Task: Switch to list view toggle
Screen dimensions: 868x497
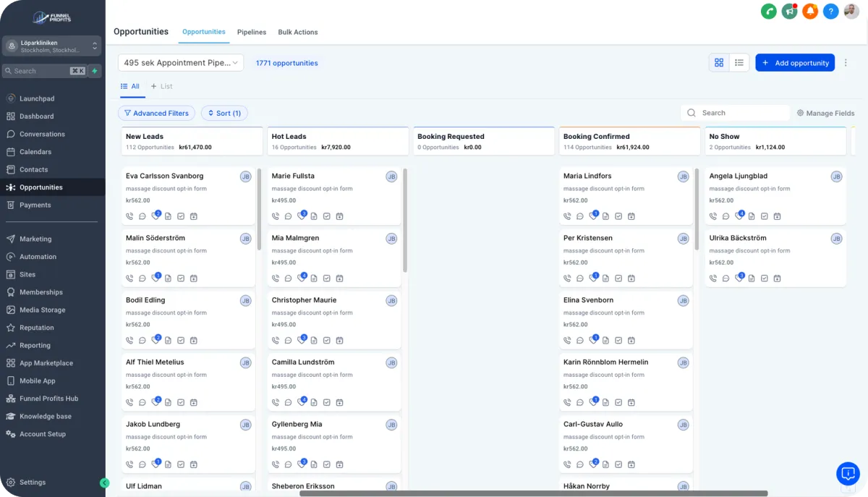Action: [x=739, y=63]
